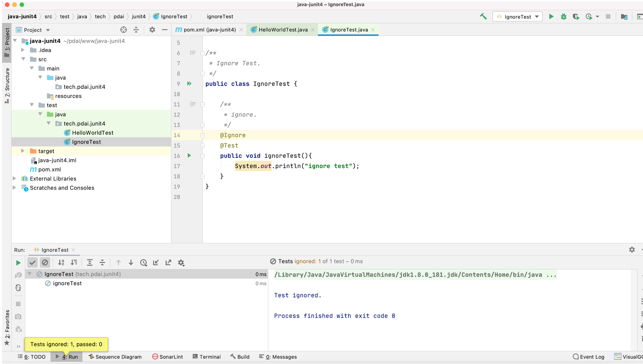Screen dimensions: 643x364
Task: Click the locate file crosshair icon
Action: click(123, 30)
